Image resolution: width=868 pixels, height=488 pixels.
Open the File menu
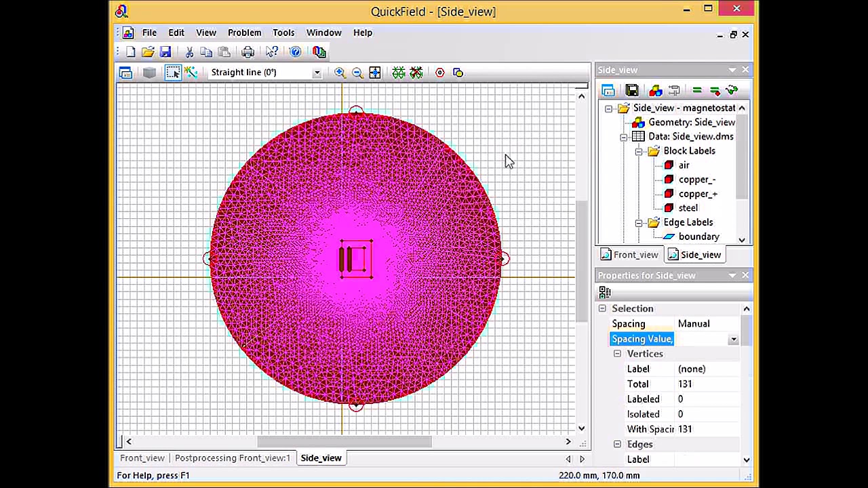pos(149,33)
